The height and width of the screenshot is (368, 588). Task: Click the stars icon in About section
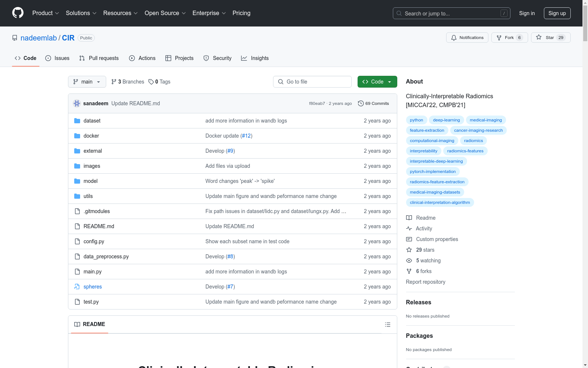click(409, 250)
